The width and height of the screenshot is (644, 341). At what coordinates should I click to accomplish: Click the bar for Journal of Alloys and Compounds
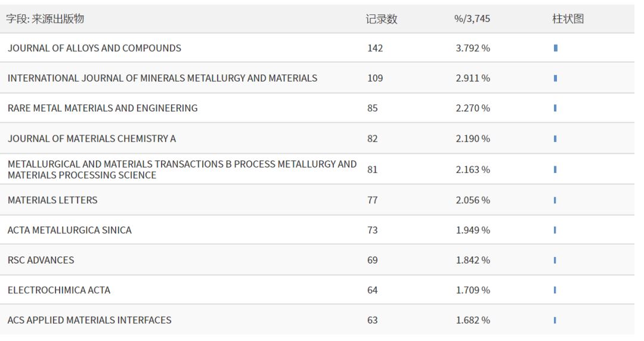(556, 48)
